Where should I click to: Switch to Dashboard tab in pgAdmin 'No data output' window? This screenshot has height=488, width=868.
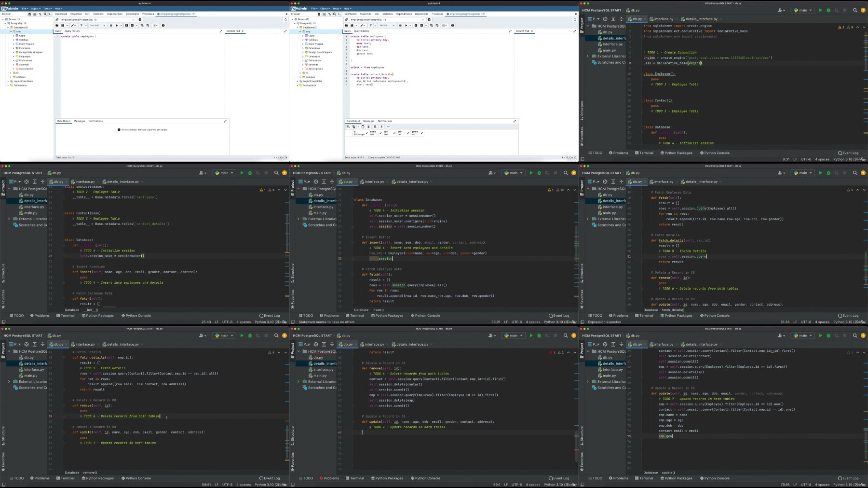(x=61, y=14)
